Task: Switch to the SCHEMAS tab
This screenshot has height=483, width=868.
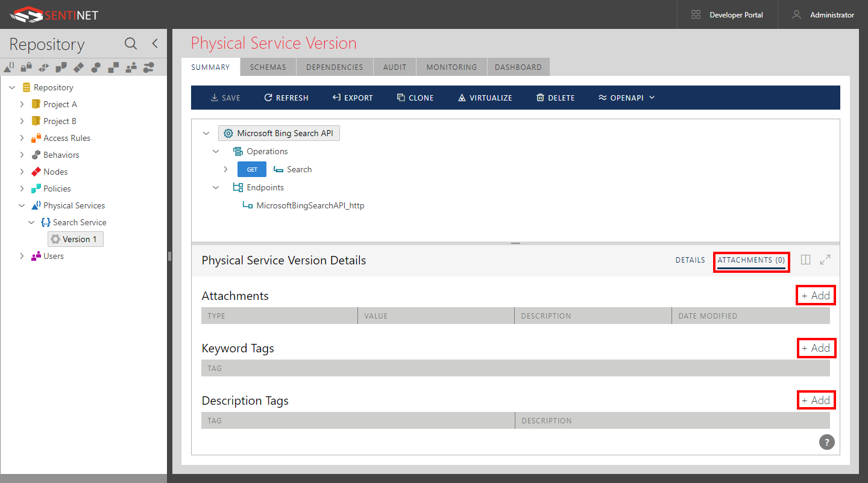Action: [x=268, y=67]
